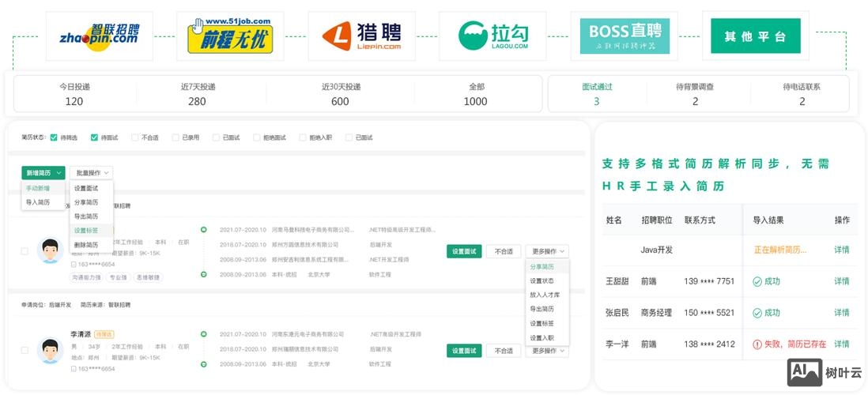Viewport: 868px width, 395px height.
Task: Switch to the 近7天投递 280 tab
Action: tap(198, 94)
